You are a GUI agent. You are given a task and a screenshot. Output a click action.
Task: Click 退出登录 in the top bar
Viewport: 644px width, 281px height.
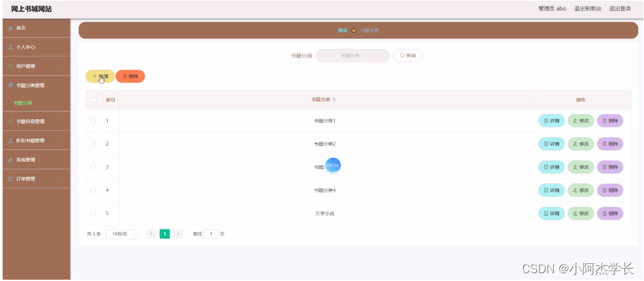click(x=619, y=8)
